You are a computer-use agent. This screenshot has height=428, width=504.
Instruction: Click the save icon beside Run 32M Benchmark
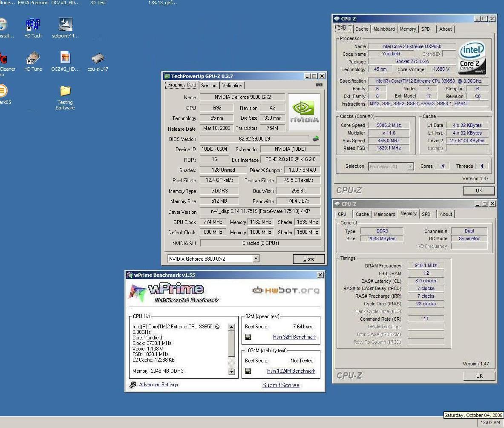click(x=248, y=337)
